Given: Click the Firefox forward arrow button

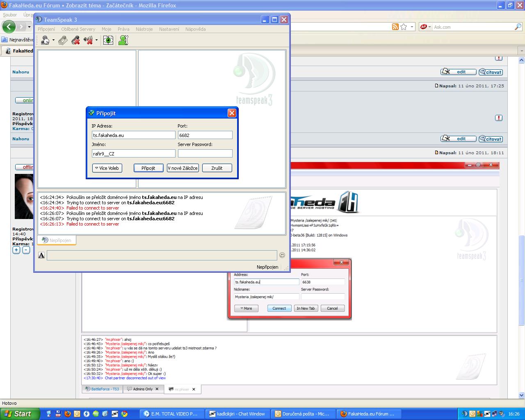Looking at the screenshot, I should pos(21,27).
